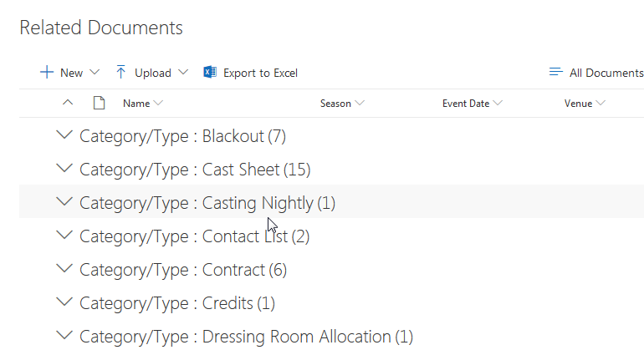
Task: Click the All Documents view lines icon
Action: [x=556, y=73]
